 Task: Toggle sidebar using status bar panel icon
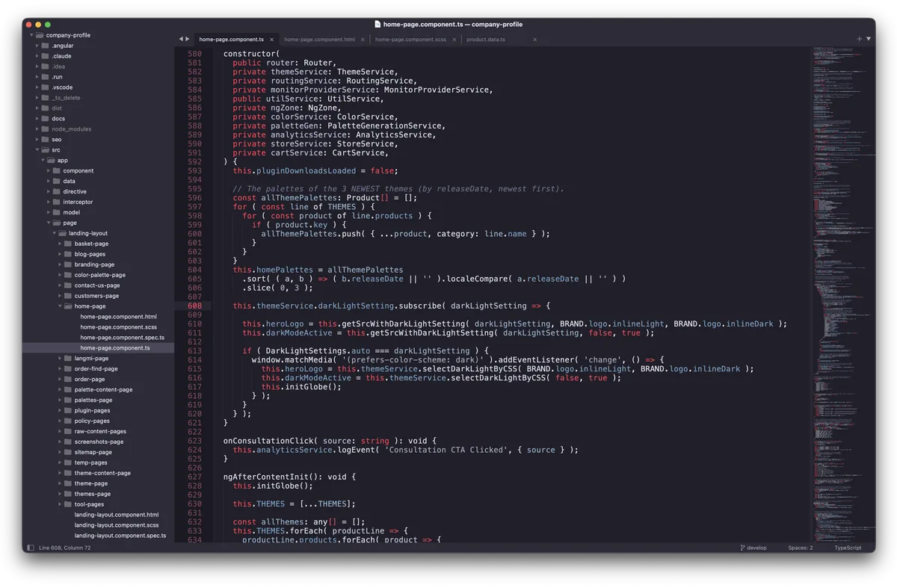[x=31, y=548]
